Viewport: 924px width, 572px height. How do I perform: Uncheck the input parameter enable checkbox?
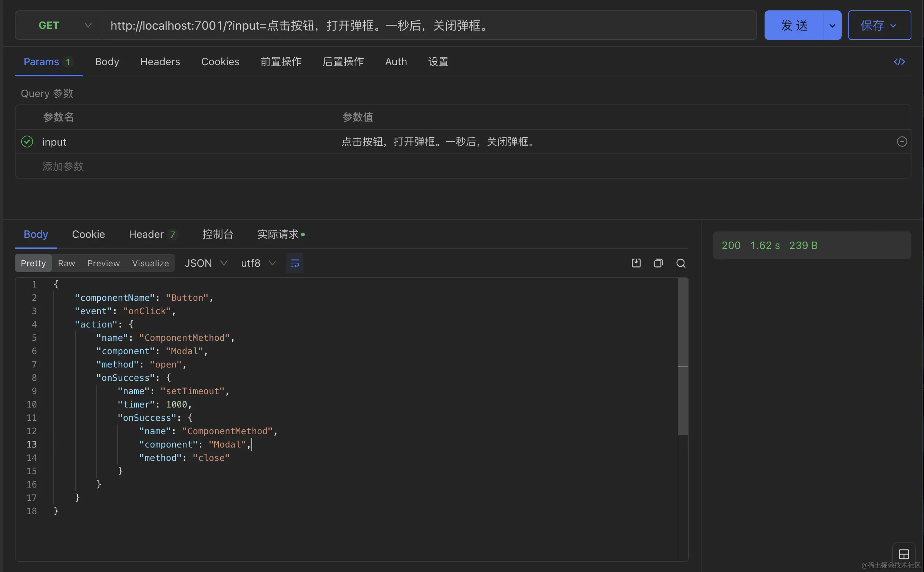tap(27, 142)
